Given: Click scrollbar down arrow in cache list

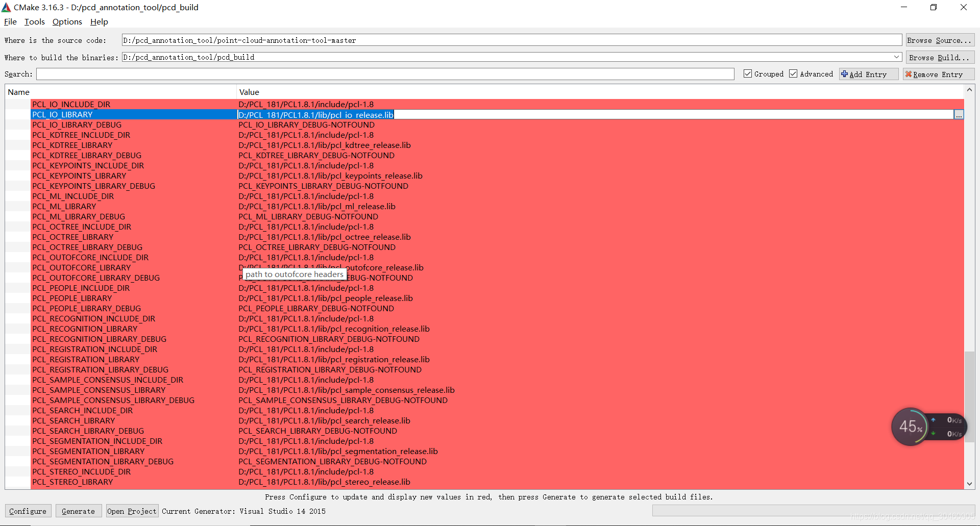Looking at the screenshot, I should [x=969, y=484].
